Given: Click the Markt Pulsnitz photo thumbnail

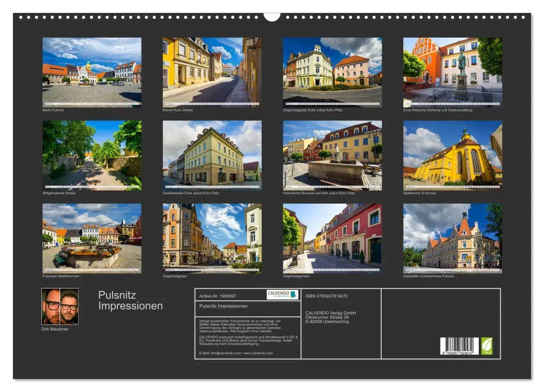Looking at the screenshot, I should pos(92,72).
